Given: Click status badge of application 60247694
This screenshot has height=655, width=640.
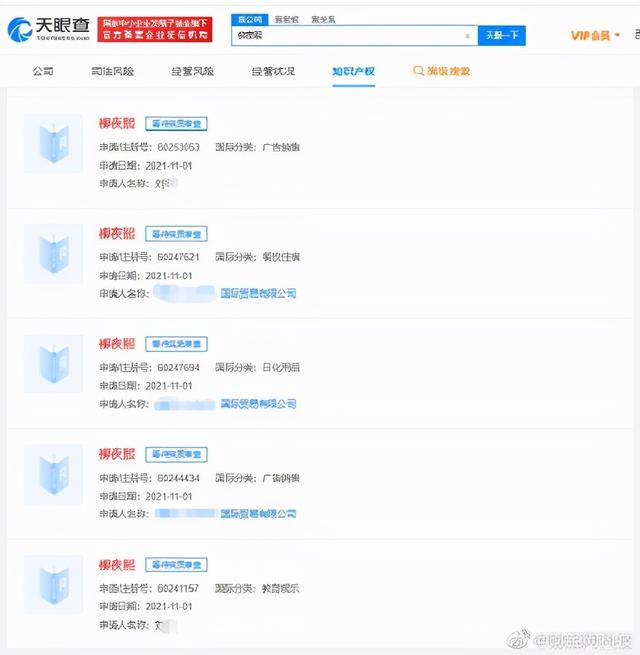Looking at the screenshot, I should [176, 344].
